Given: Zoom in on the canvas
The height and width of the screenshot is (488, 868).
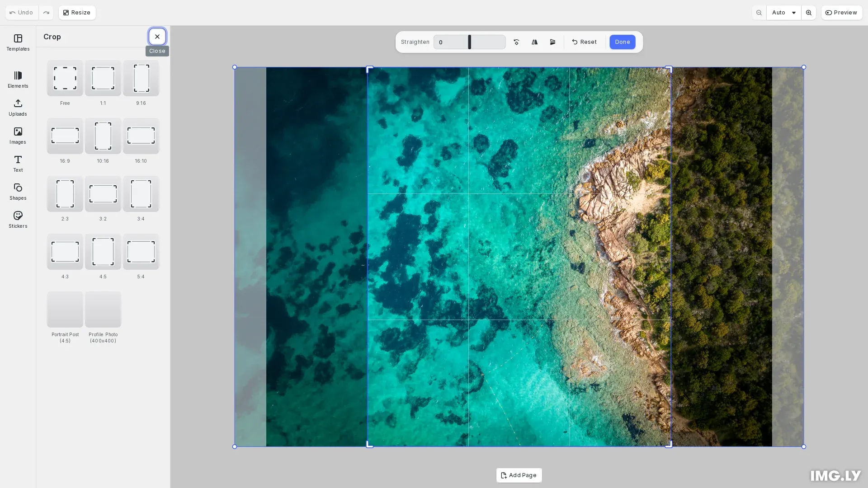Looking at the screenshot, I should (x=808, y=13).
